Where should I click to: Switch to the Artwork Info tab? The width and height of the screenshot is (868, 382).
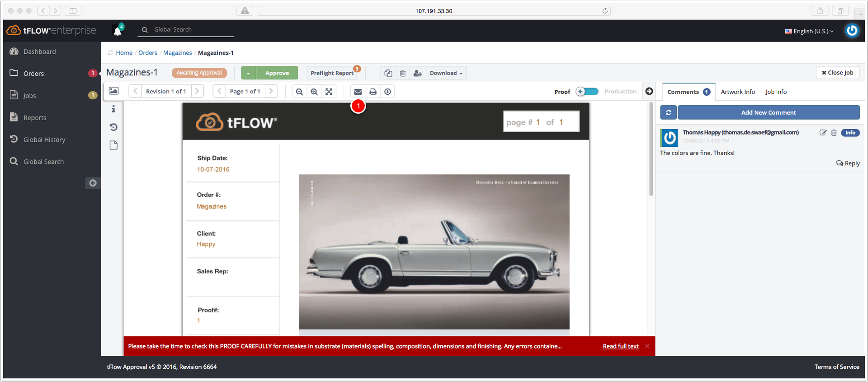coord(738,92)
